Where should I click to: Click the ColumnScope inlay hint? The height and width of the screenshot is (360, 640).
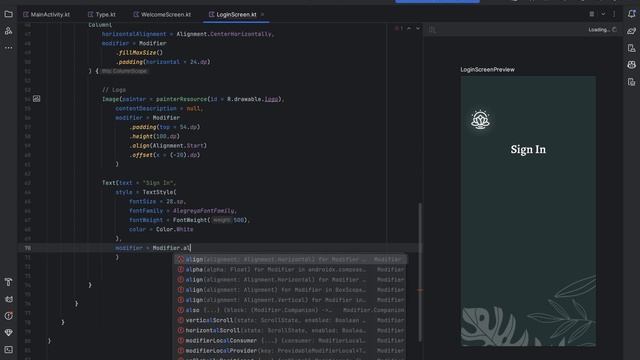coord(124,71)
